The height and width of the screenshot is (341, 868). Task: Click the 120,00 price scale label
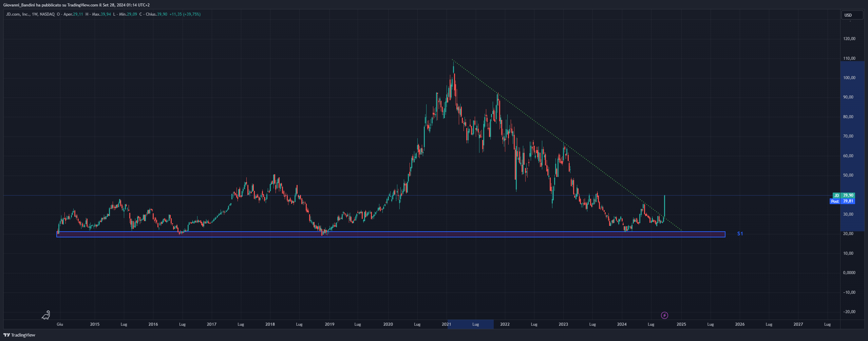(x=849, y=39)
